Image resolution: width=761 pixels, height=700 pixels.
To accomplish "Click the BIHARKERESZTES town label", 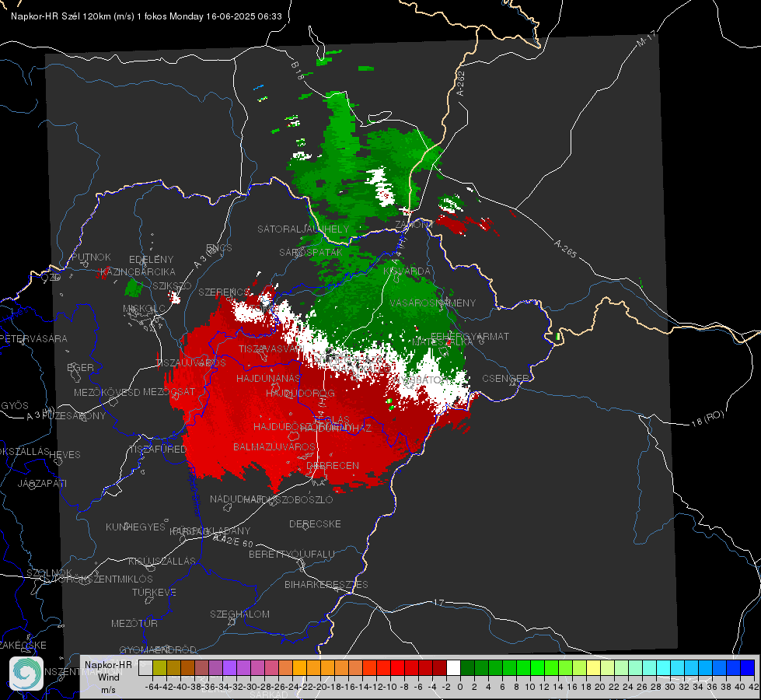I will click(x=326, y=584).
